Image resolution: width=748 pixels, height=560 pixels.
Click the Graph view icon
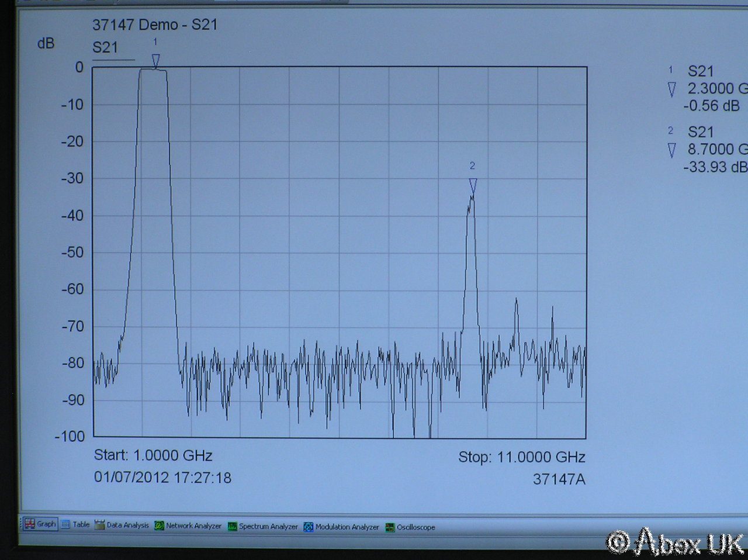coord(30,524)
